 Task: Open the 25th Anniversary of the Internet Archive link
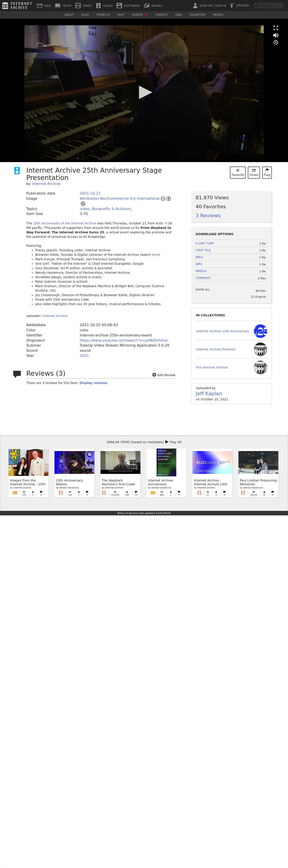click(x=65, y=224)
